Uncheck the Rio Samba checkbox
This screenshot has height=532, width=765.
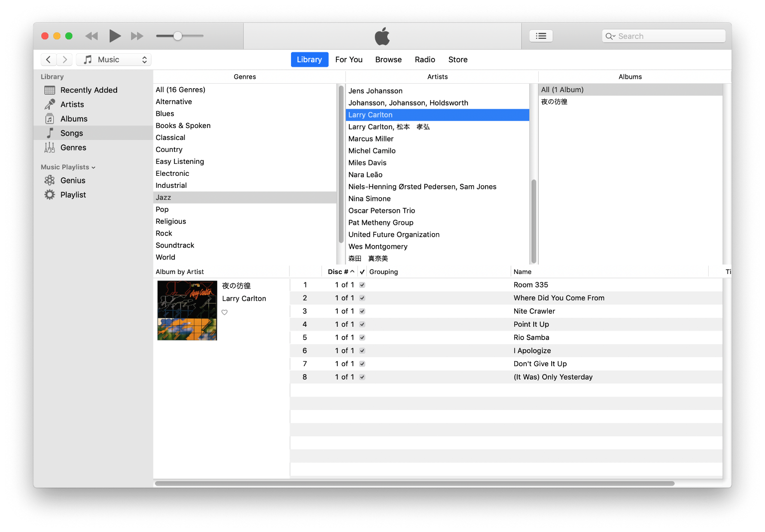click(362, 338)
